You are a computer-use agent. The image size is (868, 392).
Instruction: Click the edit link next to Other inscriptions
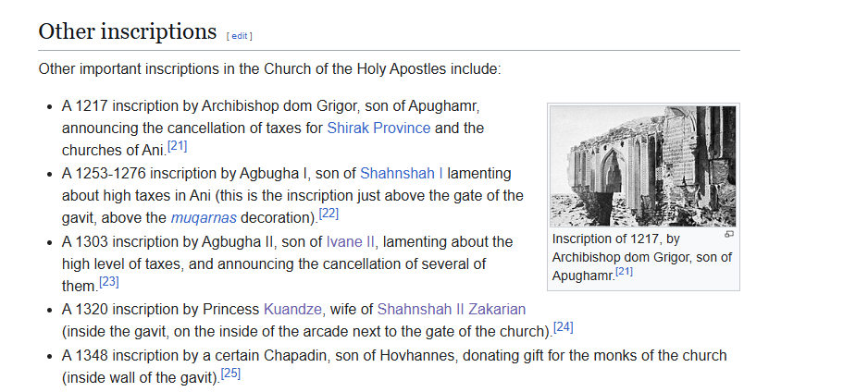(x=239, y=36)
